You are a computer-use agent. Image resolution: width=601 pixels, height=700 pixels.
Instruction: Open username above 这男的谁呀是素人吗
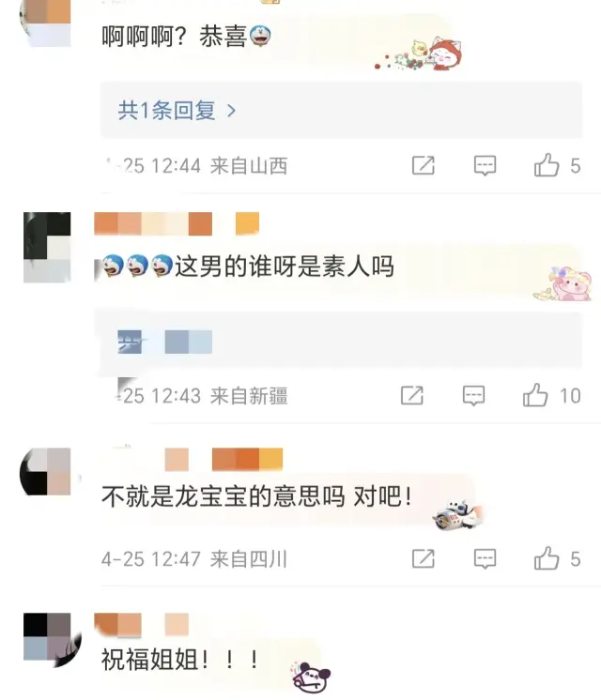click(177, 223)
